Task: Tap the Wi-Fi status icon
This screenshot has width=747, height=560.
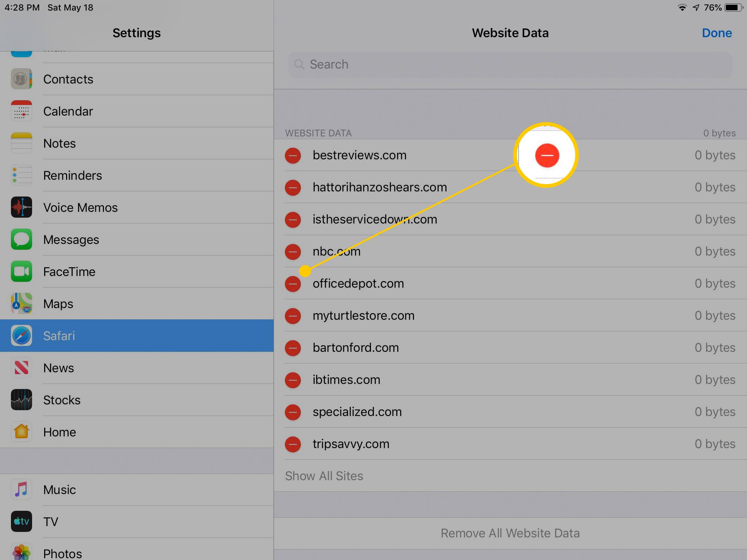Action: (x=682, y=8)
